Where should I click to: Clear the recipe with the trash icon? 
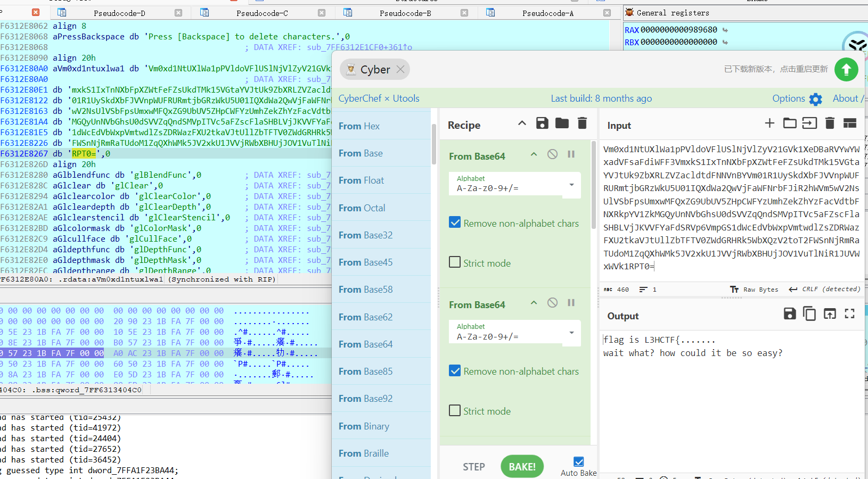(x=582, y=123)
